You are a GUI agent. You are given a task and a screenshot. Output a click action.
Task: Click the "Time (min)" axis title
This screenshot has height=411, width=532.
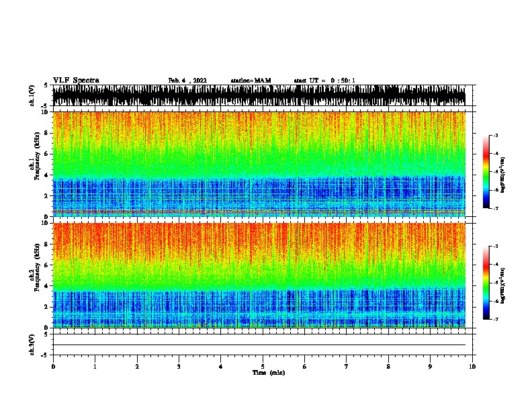pos(269,373)
